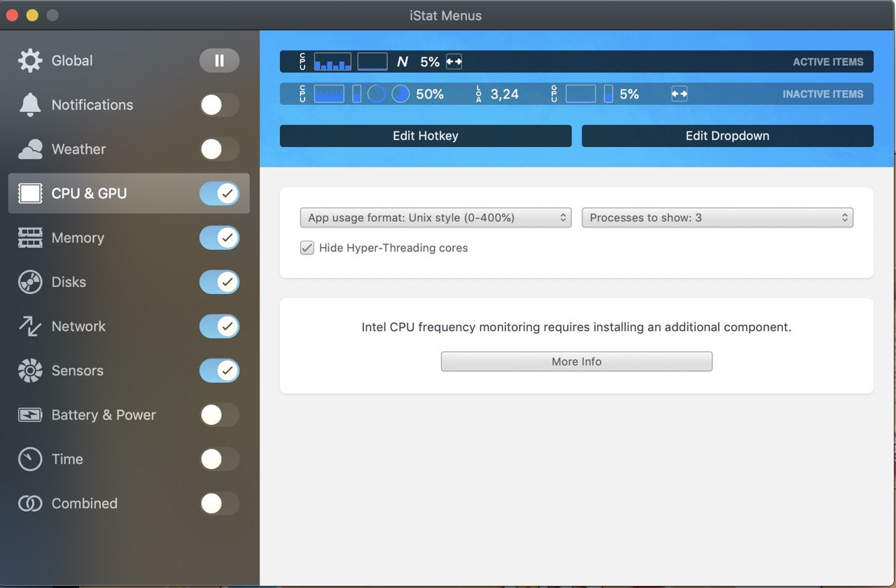Click the Disks icon
This screenshot has width=896, height=588.
pyautogui.click(x=30, y=282)
